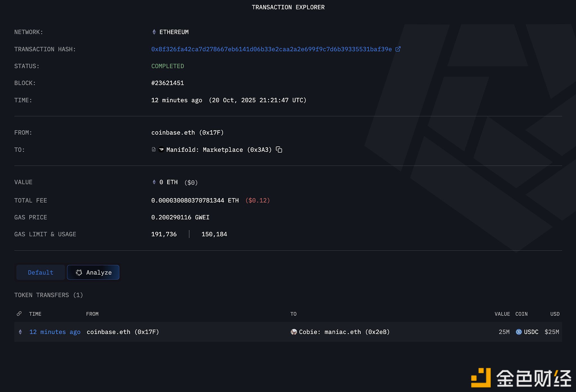
Task: Open transaction hash external link icon
Action: (x=398, y=49)
